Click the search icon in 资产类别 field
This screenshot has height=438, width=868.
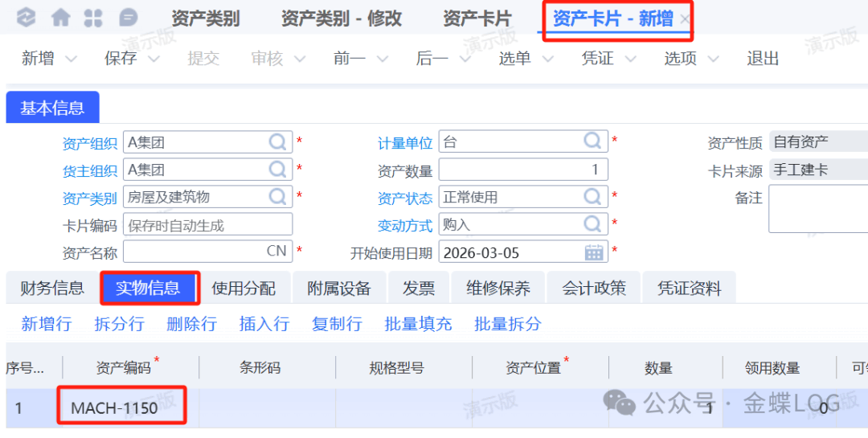point(278,197)
